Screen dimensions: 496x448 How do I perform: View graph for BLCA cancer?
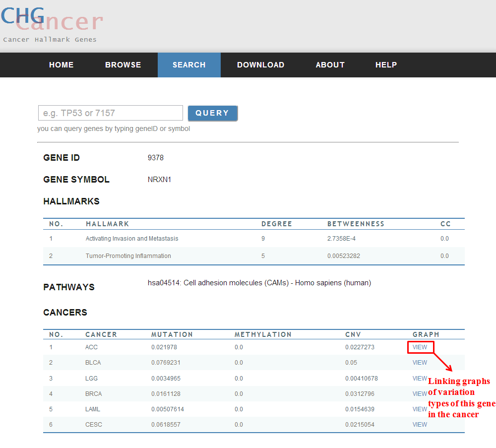click(420, 363)
